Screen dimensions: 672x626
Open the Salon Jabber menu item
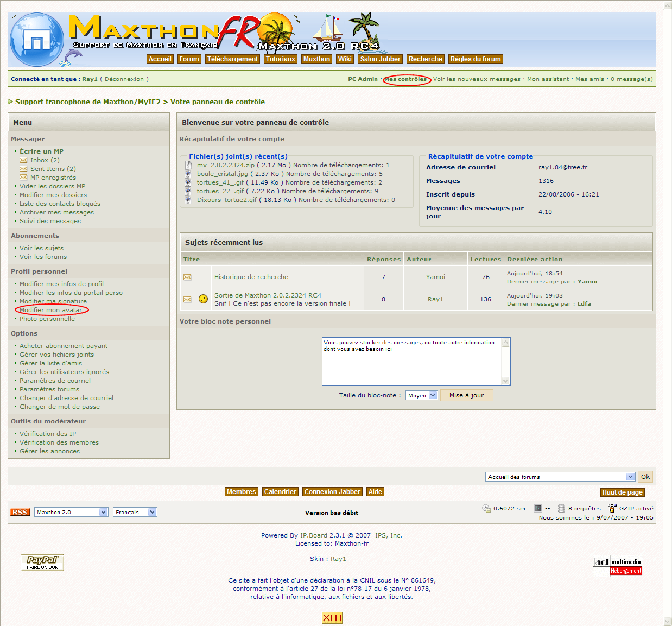coord(381,59)
